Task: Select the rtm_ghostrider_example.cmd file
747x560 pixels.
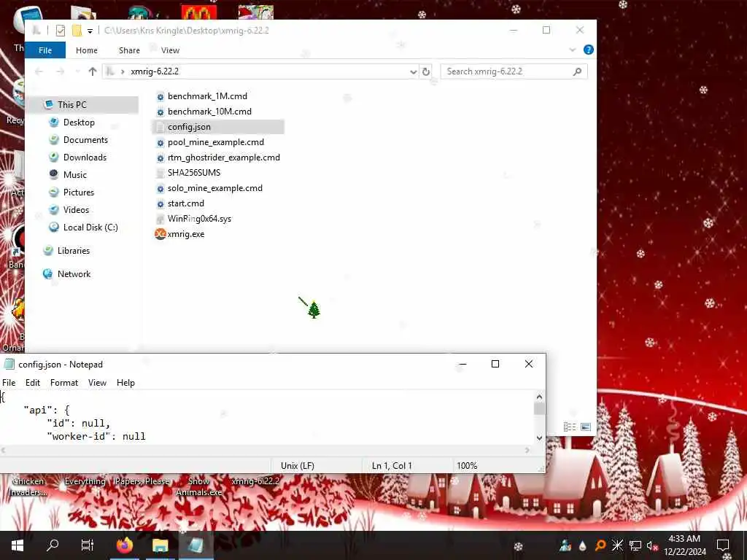Action: coord(224,157)
